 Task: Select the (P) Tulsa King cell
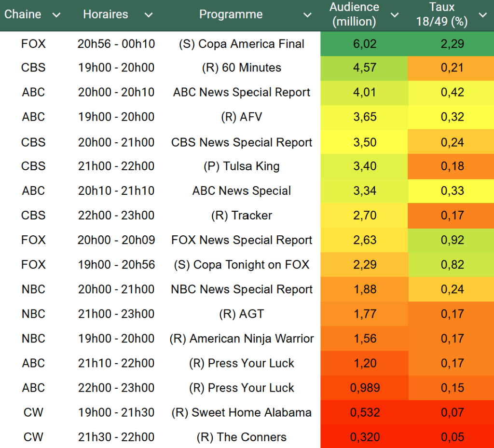[241, 166]
